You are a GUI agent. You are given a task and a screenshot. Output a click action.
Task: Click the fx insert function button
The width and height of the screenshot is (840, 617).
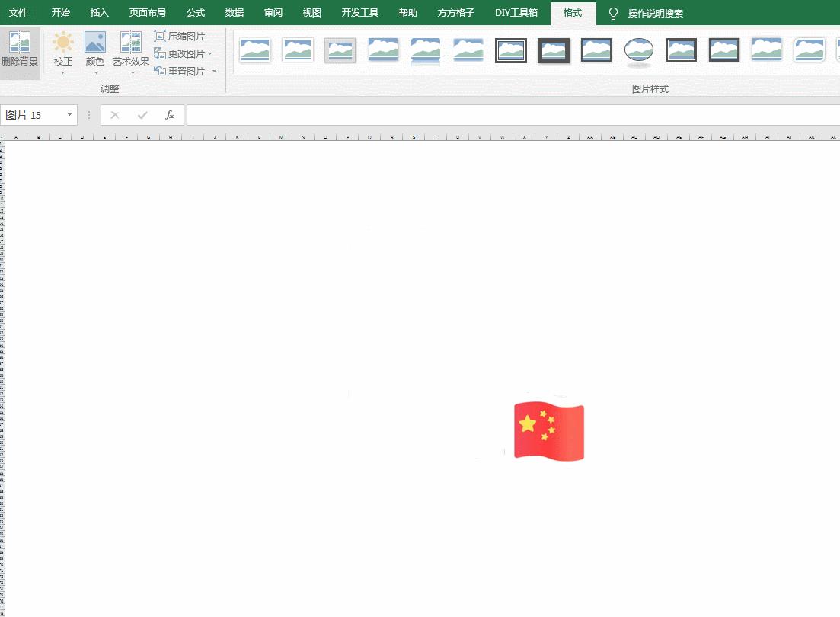coord(170,115)
